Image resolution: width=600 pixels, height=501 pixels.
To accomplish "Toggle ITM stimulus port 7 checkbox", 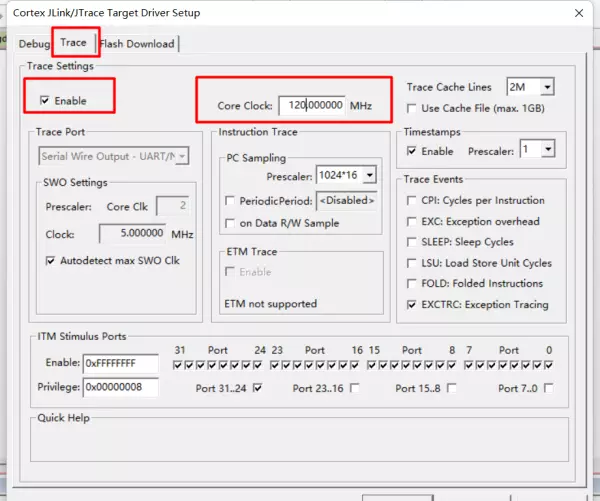I will 468,365.
